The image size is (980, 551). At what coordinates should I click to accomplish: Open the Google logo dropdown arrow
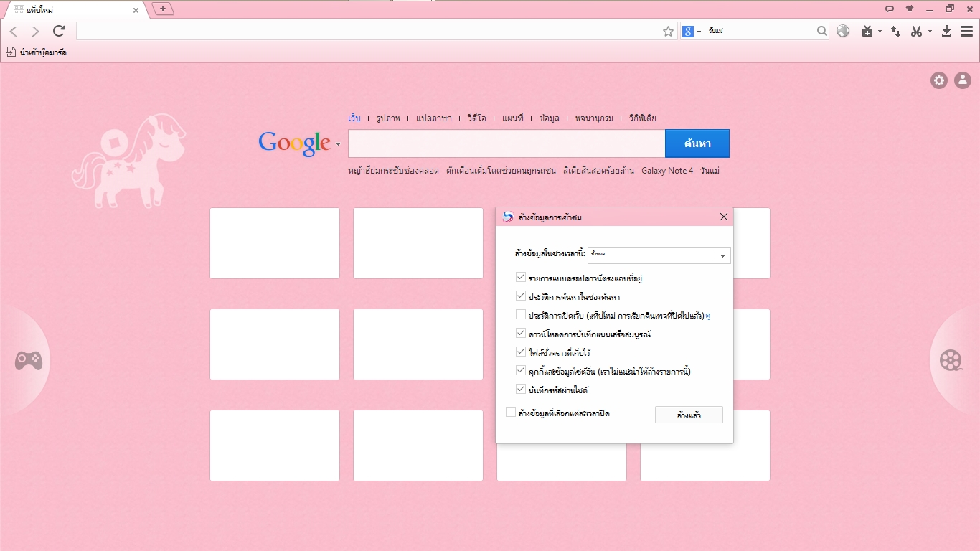[x=338, y=144]
